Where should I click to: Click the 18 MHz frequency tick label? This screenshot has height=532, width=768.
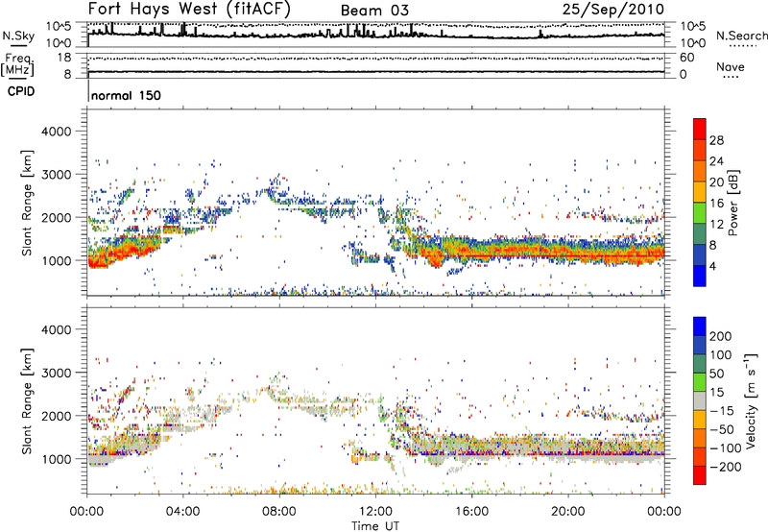pyautogui.click(x=63, y=58)
